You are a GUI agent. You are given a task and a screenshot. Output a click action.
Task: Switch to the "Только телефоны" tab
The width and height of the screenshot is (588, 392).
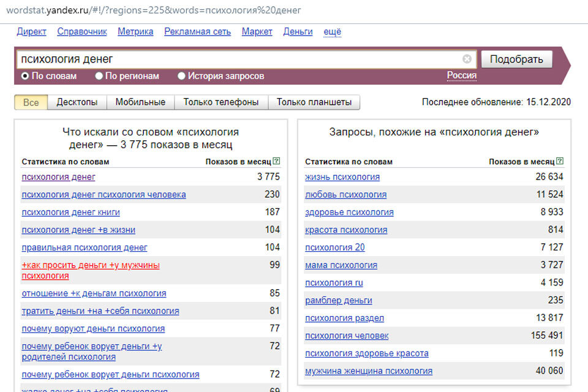coord(221,102)
